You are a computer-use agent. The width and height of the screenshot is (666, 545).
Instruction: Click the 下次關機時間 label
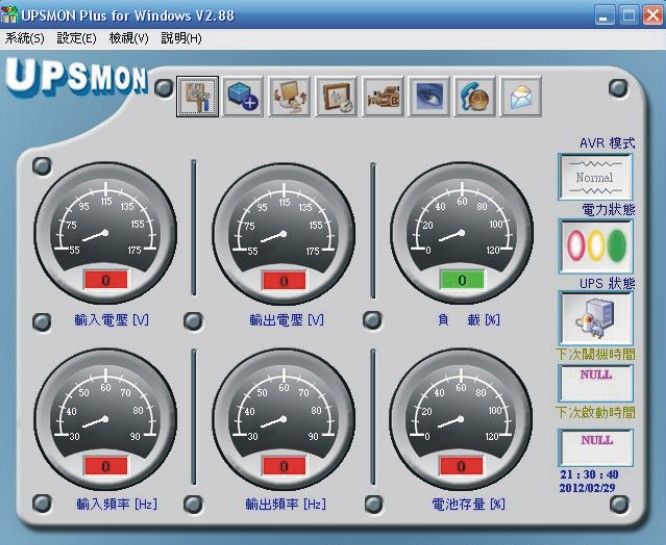pos(595,354)
